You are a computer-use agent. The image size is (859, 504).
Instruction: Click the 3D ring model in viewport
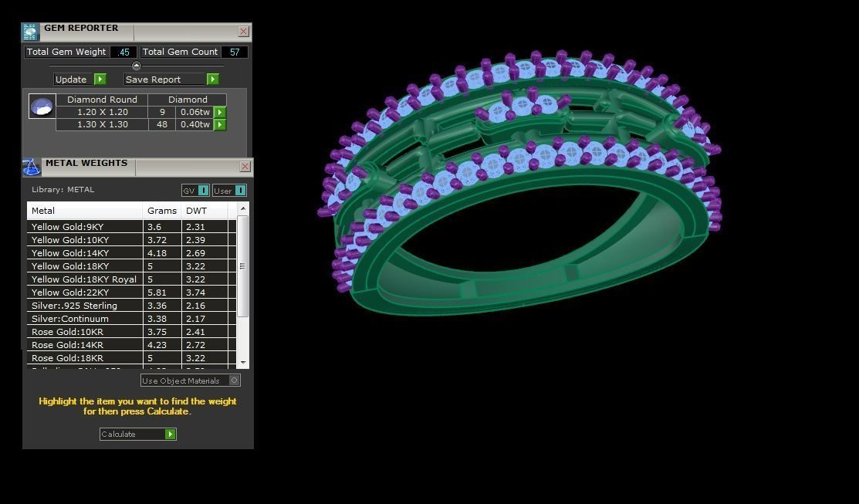[x=519, y=184]
